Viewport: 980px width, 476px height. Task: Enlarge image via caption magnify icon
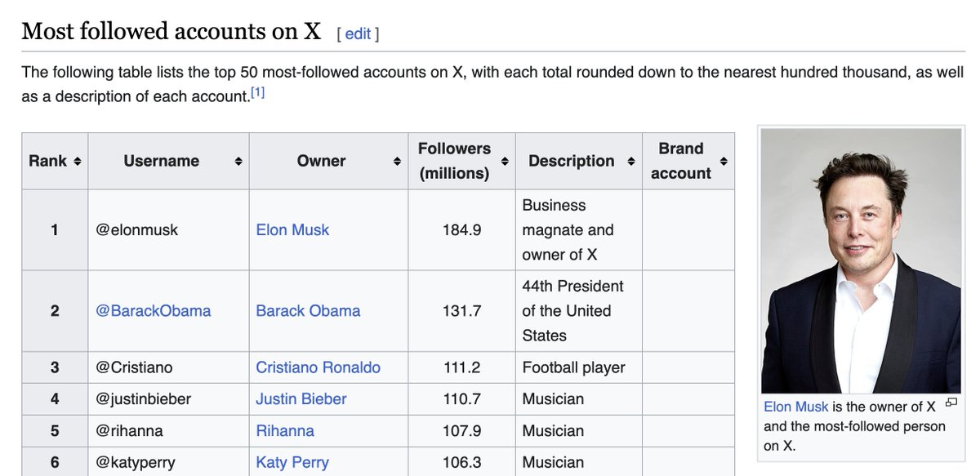point(950,403)
